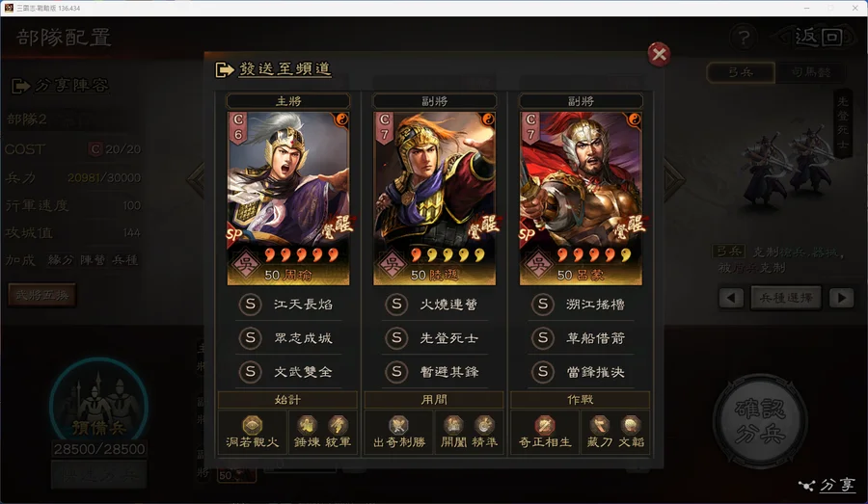
Task: View the 火燒連營 skill entry
Action: pyautogui.click(x=435, y=304)
